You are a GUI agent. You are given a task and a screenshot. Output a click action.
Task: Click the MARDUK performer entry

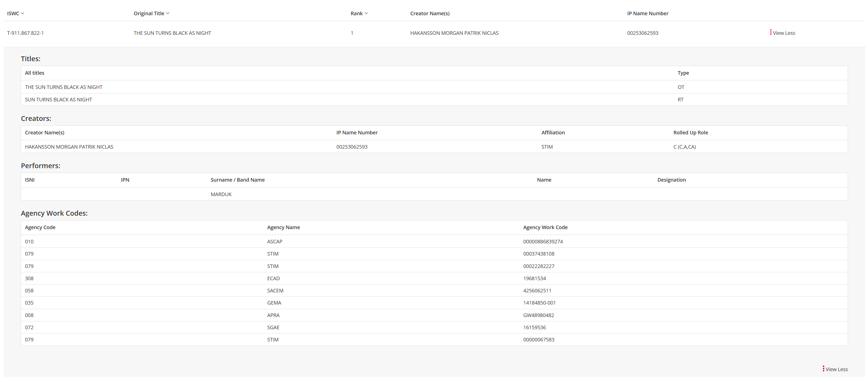click(221, 194)
